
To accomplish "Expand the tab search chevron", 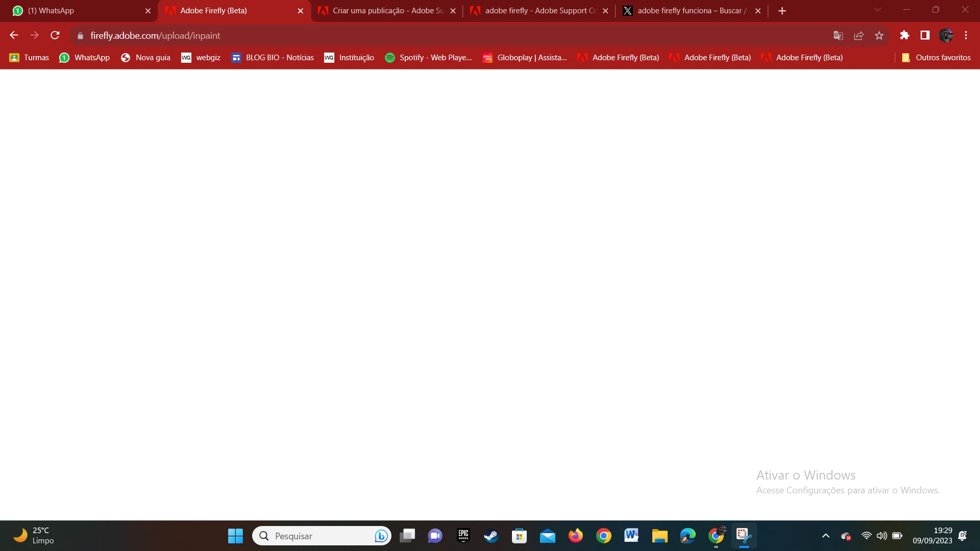I will (x=877, y=10).
